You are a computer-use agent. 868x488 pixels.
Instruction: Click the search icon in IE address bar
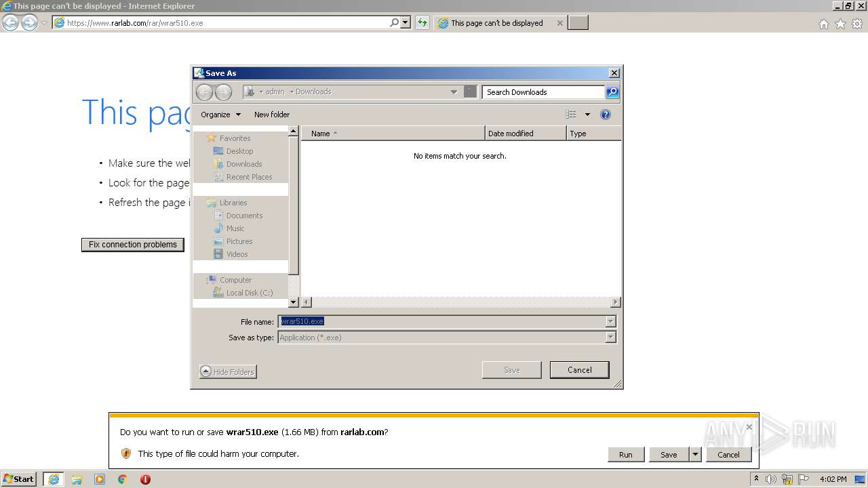coord(395,22)
